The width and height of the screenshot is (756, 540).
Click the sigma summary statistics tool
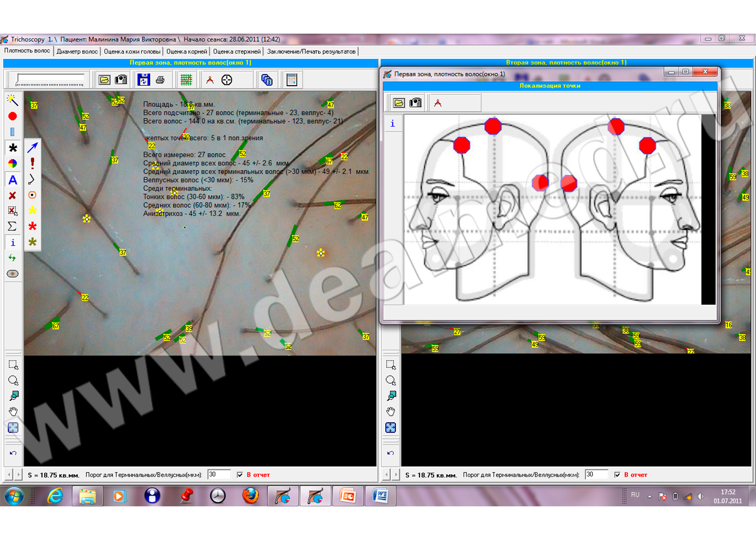(12, 227)
